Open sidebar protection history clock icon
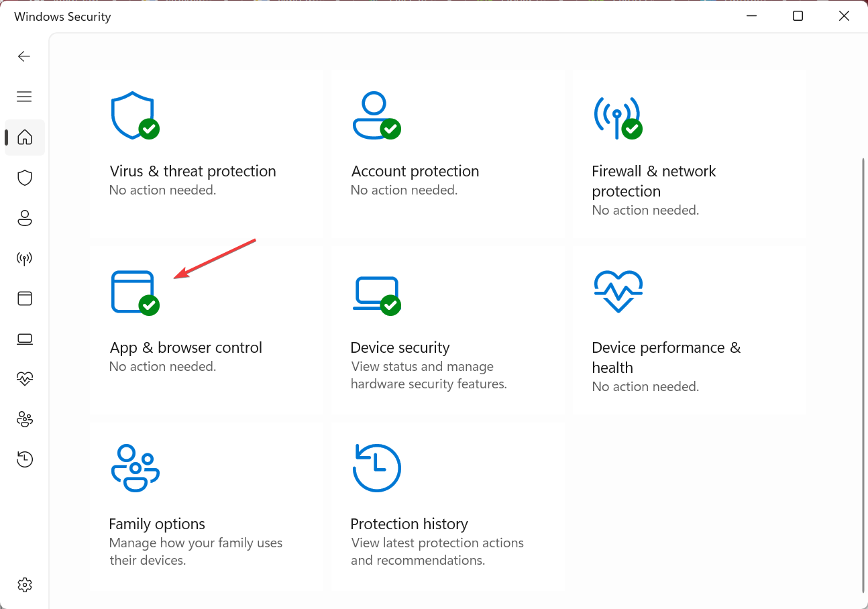 coord(25,459)
